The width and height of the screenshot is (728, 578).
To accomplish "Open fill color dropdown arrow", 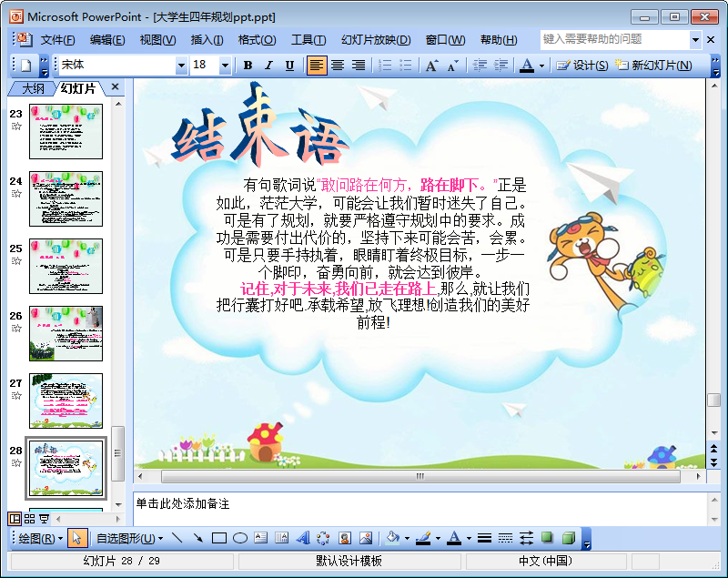I will click(x=407, y=539).
